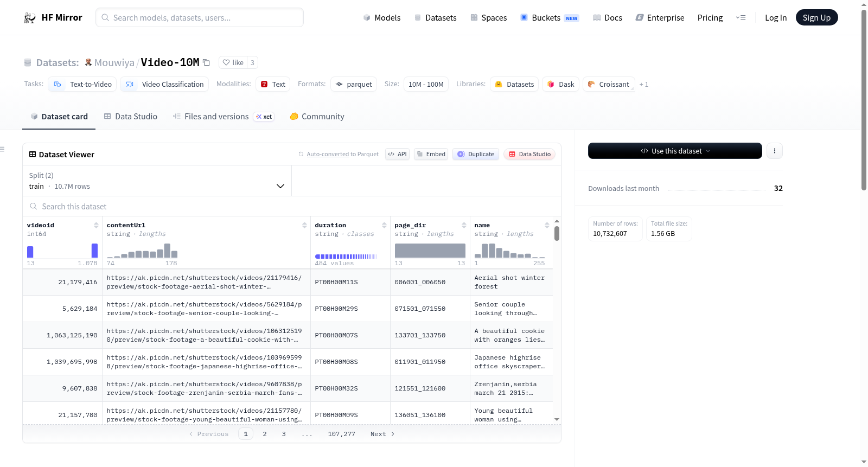Image resolution: width=868 pixels, height=467 pixels.
Task: Click the Log In link
Action: (x=776, y=18)
